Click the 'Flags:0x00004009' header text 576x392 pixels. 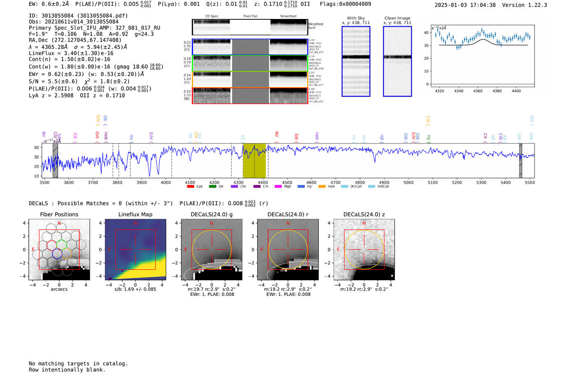(346, 4)
